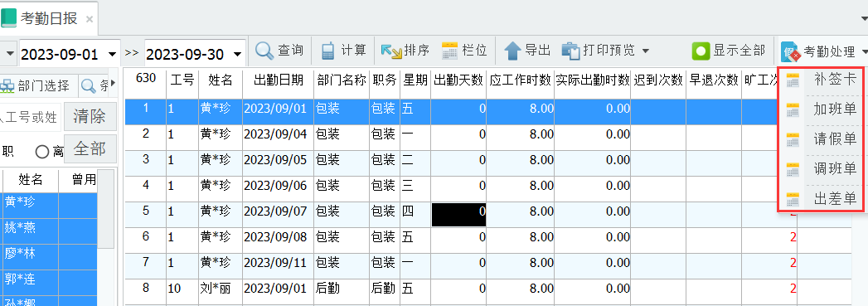Screen dimensions: 868x306
Task: Choose 补签卡 from the menu
Action: coord(836,79)
